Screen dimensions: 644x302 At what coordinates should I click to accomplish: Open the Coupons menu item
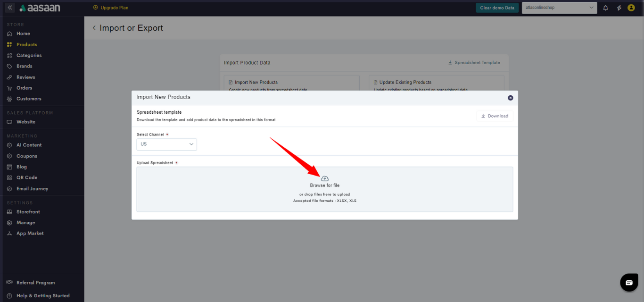tap(26, 156)
